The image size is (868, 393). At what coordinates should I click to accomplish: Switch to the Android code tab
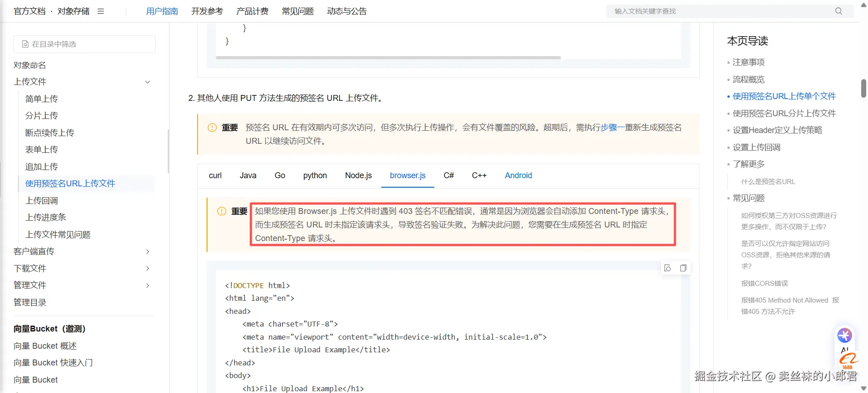518,175
